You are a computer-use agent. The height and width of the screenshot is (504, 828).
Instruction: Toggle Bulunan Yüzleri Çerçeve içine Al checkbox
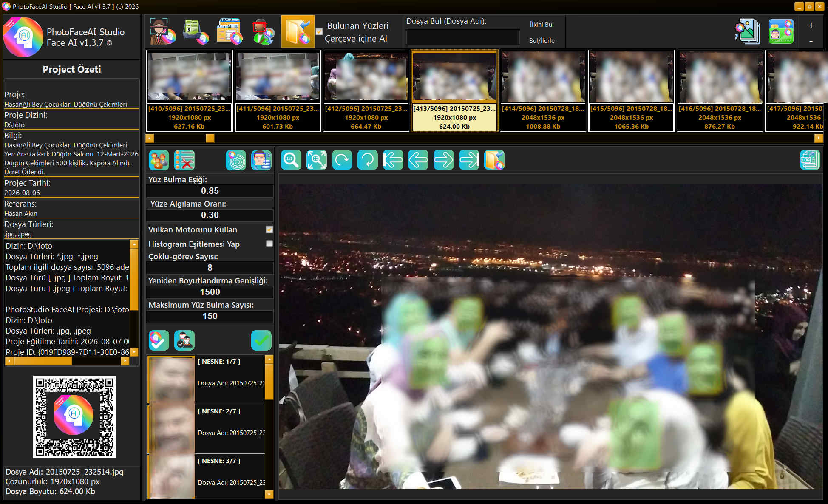point(319,31)
